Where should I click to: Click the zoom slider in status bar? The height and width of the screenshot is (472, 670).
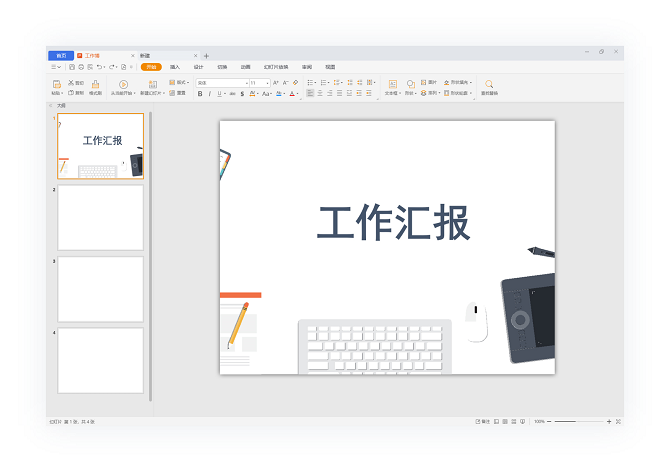tap(579, 422)
